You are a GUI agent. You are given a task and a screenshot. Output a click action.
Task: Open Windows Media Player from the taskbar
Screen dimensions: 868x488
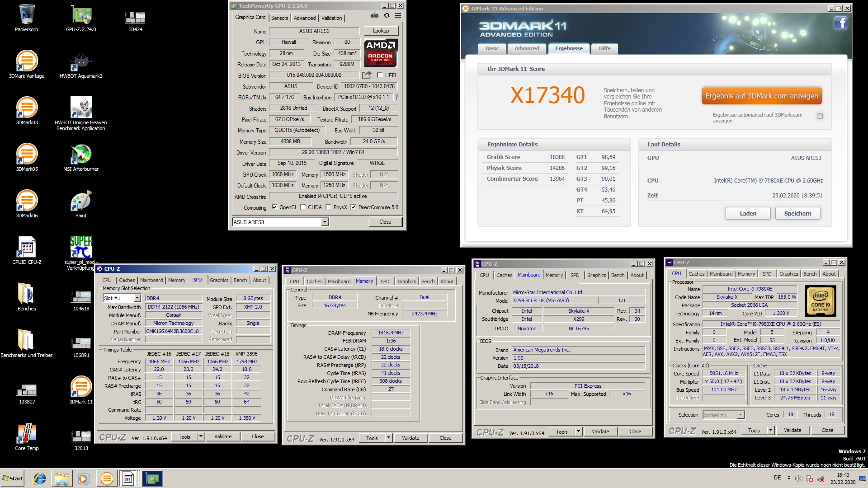click(x=84, y=478)
